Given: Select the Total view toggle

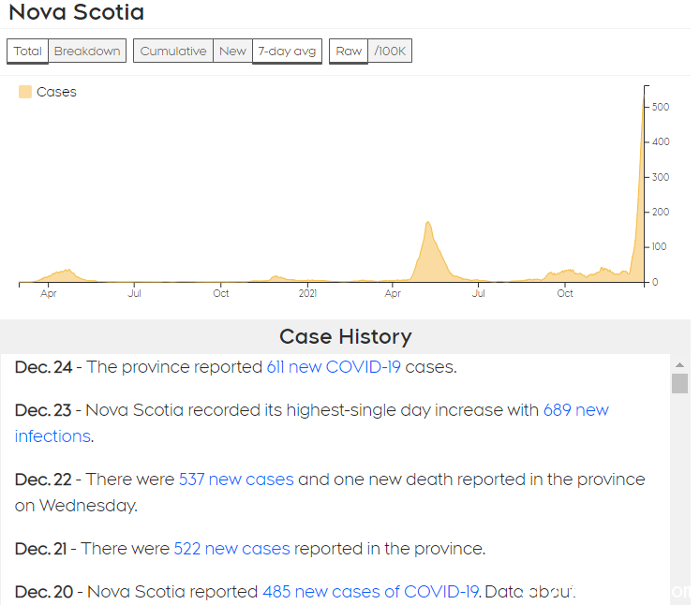Looking at the screenshot, I should point(27,51).
